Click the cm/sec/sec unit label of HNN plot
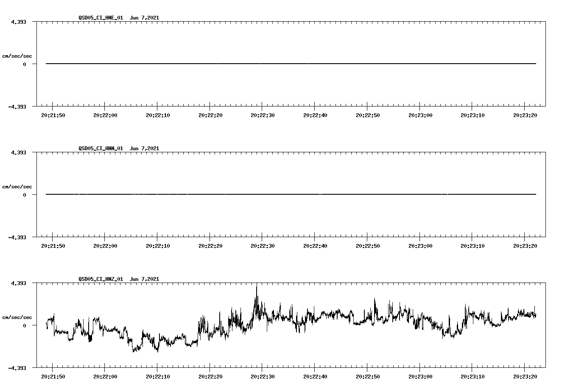Viewport: 576px width, 392px height. point(17,187)
